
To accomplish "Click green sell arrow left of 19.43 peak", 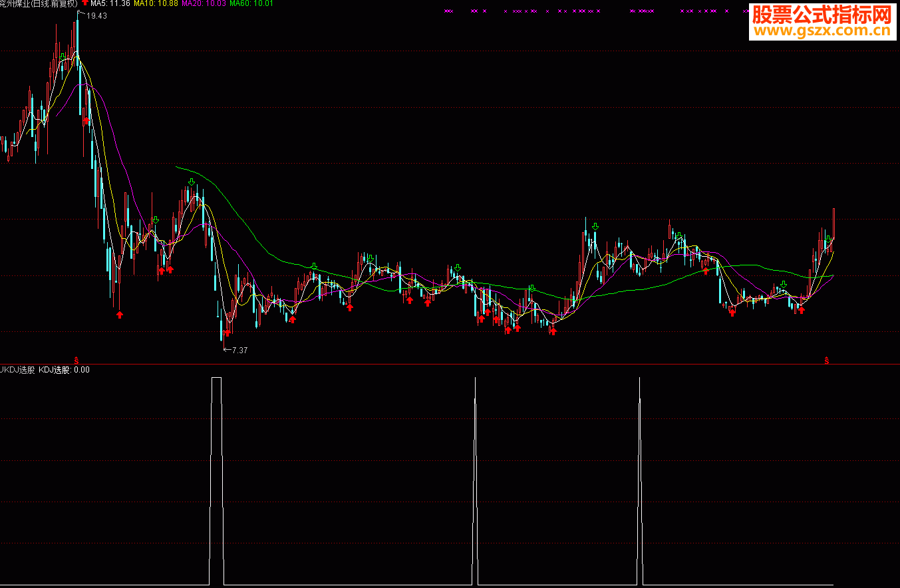I will coord(62,57).
